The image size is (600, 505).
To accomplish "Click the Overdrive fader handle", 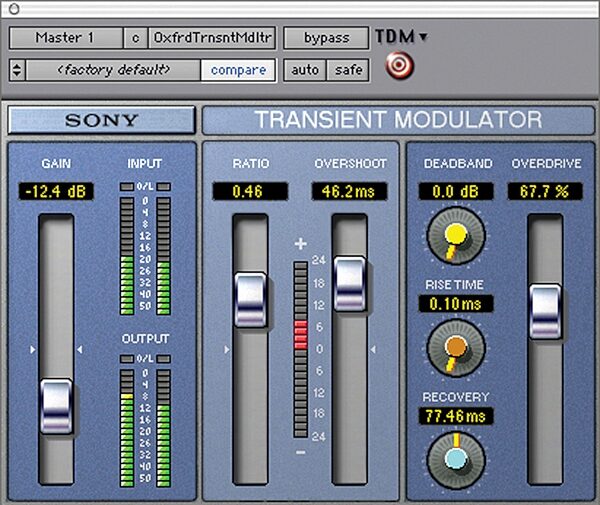I will coord(545,311).
